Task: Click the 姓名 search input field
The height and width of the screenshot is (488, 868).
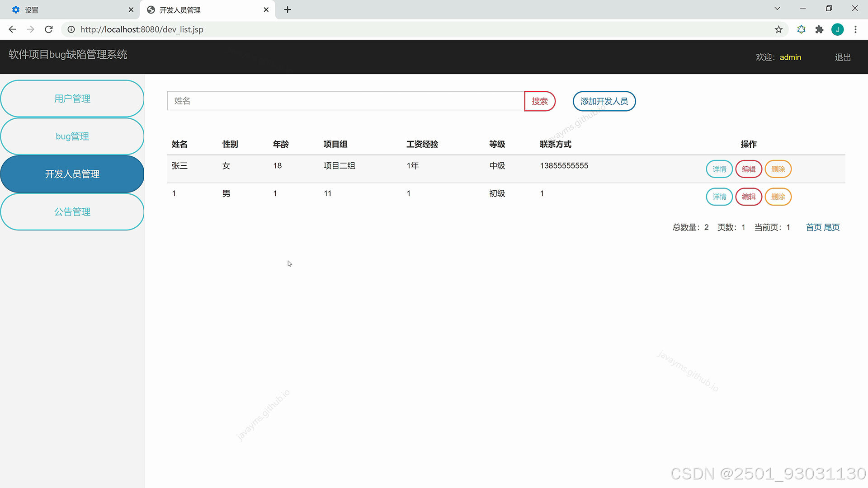Action: pyautogui.click(x=346, y=101)
